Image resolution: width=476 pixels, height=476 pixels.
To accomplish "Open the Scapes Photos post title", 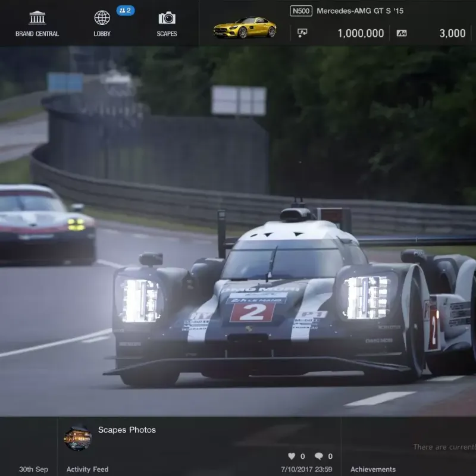I will pos(127,430).
